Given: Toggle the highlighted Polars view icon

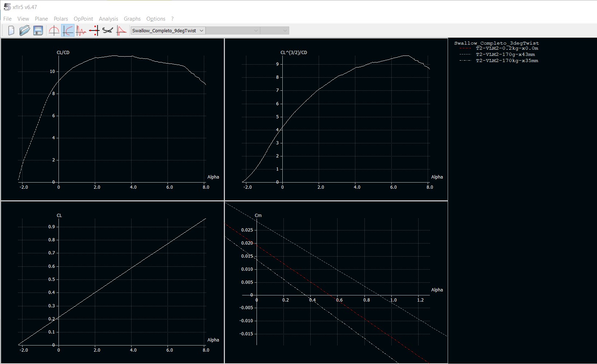Looking at the screenshot, I should (x=68, y=31).
